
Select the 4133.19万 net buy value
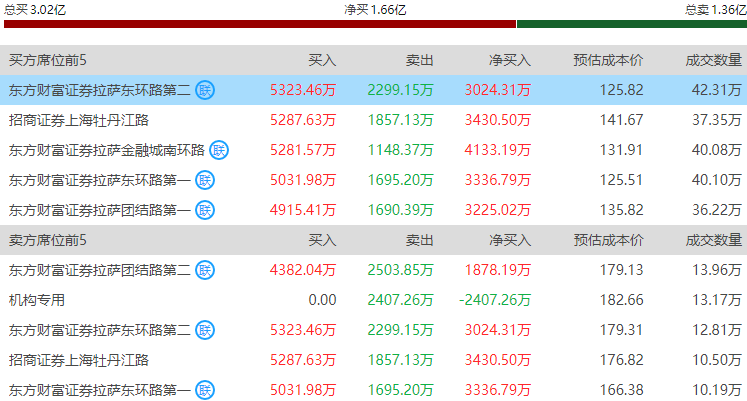pyautogui.click(x=498, y=150)
